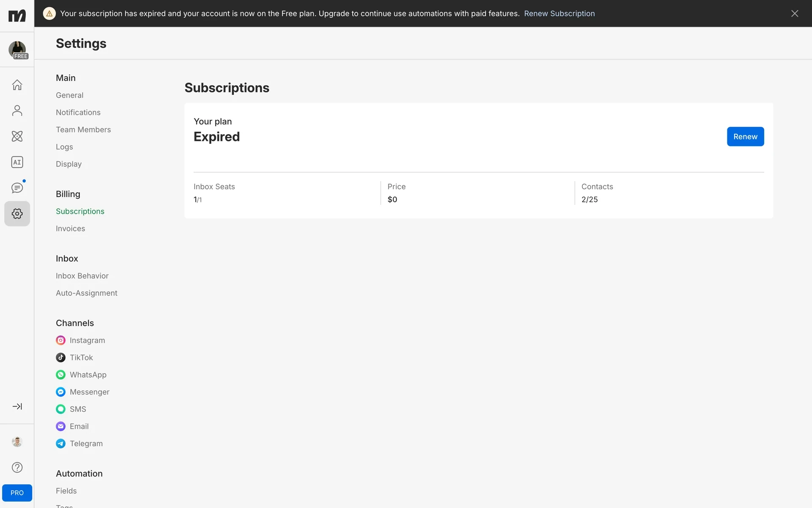Click the blue Renew button
This screenshot has height=508, width=812.
[745, 137]
